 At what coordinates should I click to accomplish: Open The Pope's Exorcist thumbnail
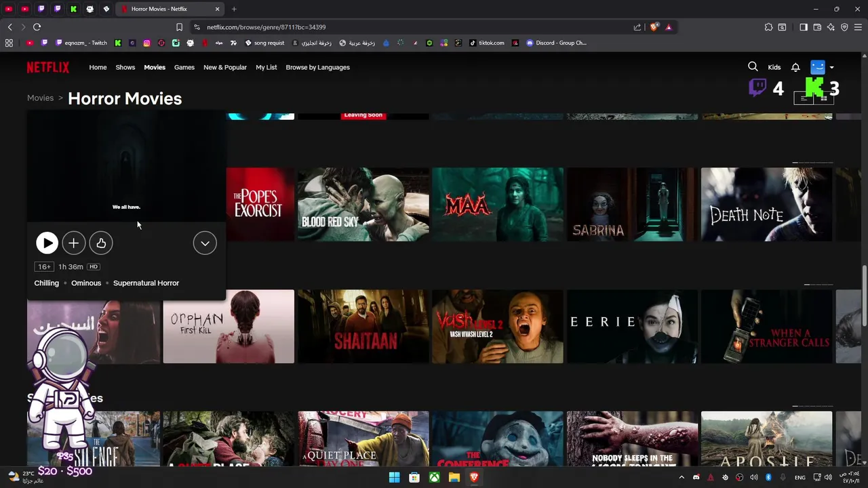click(260, 204)
